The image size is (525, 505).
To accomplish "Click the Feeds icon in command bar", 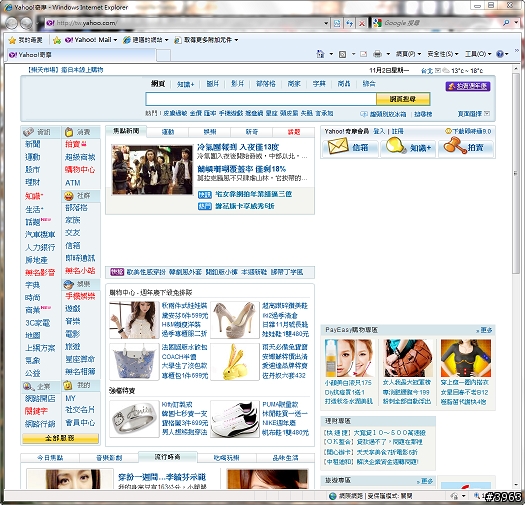I will click(x=342, y=54).
